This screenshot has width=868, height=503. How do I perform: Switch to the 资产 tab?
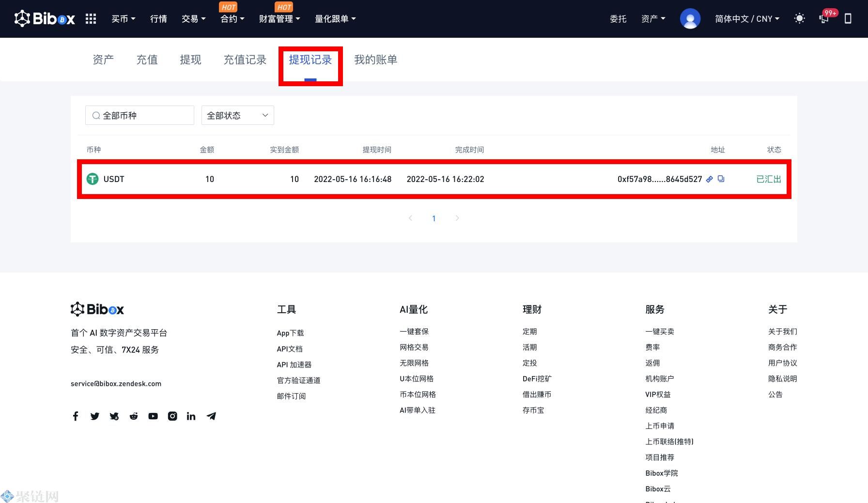(x=103, y=60)
